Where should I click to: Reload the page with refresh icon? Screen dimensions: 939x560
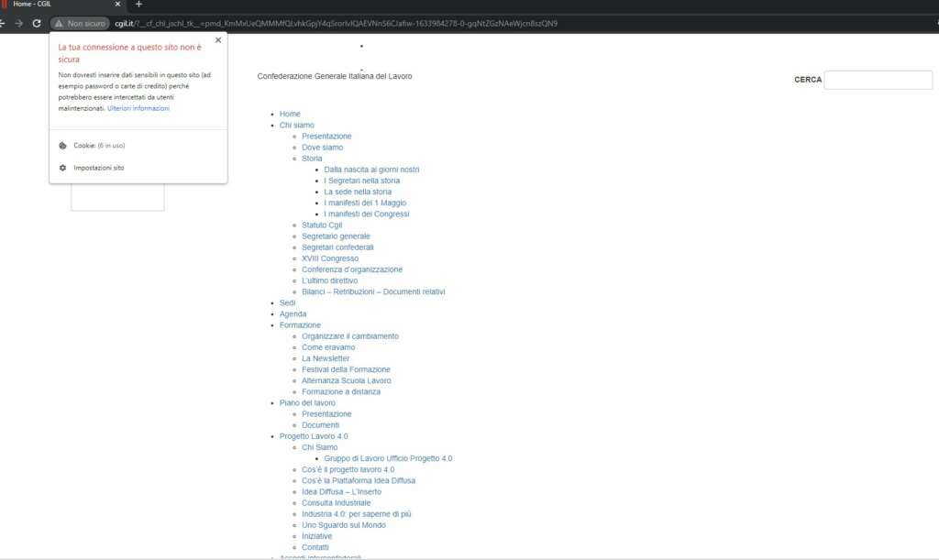point(37,23)
